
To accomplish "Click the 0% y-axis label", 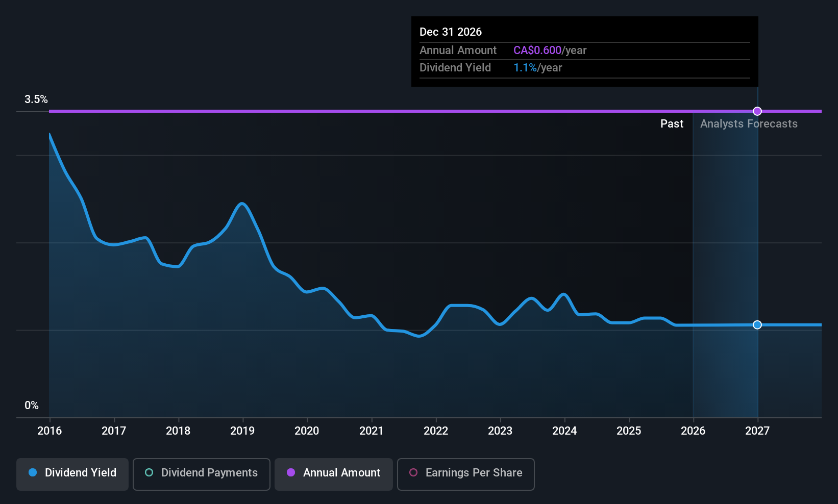I will point(32,406).
